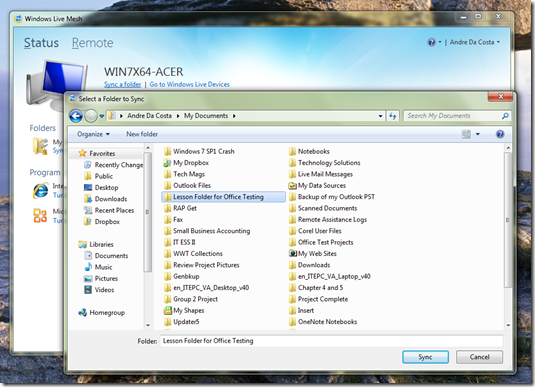Select Libraries in navigation pane
The image size is (535, 387).
click(x=96, y=244)
